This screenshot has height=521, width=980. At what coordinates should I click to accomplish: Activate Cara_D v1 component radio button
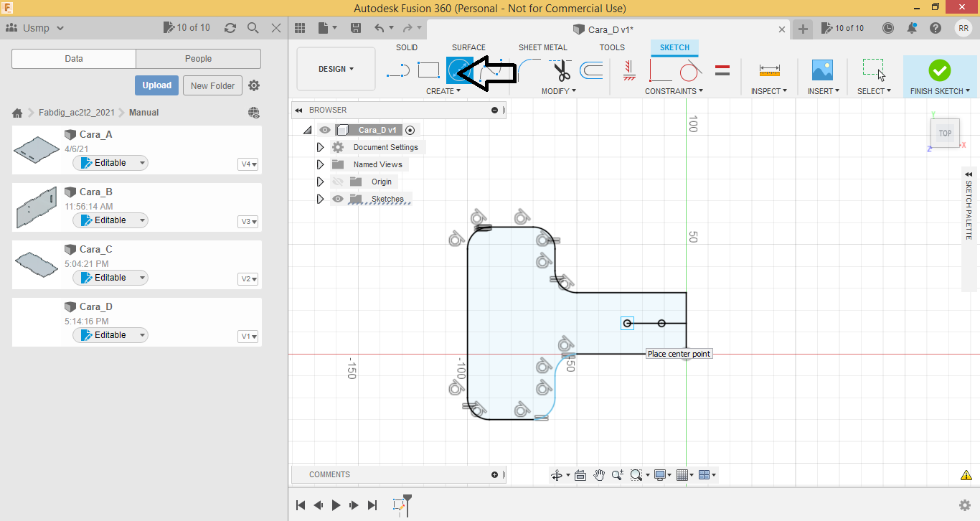[x=410, y=130]
